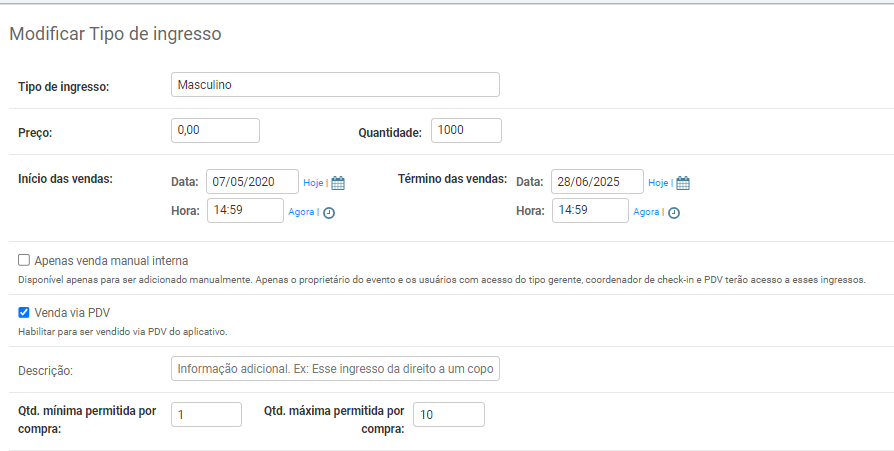Select end Hora field under Término das vendas
The image size is (894, 451).
click(591, 210)
